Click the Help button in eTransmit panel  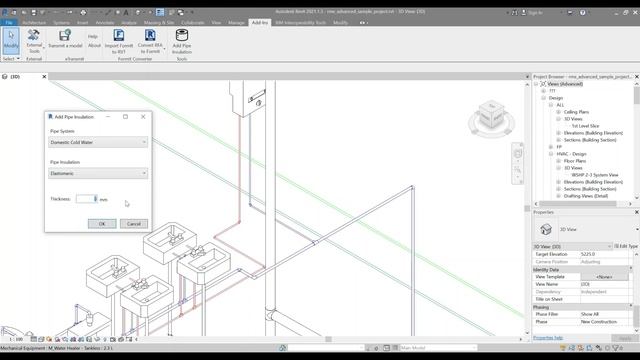93,37
